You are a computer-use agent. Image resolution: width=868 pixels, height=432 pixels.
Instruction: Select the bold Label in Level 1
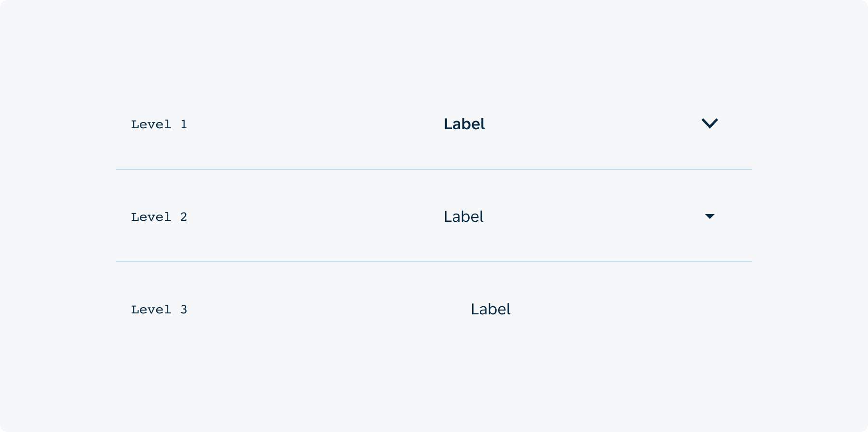[x=464, y=124]
